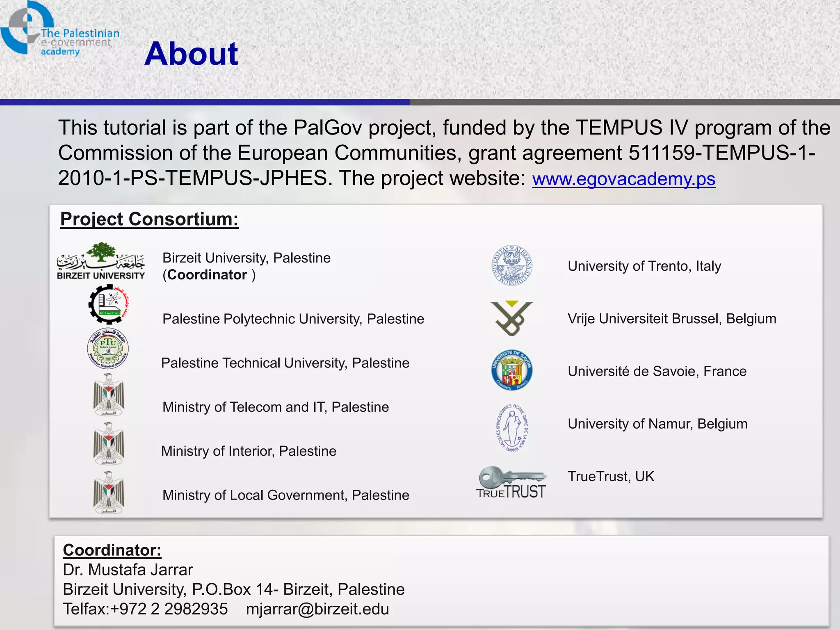The height and width of the screenshot is (630, 840).
Task: Click the Palestine Polytechnic University gear logo
Action: [x=108, y=305]
